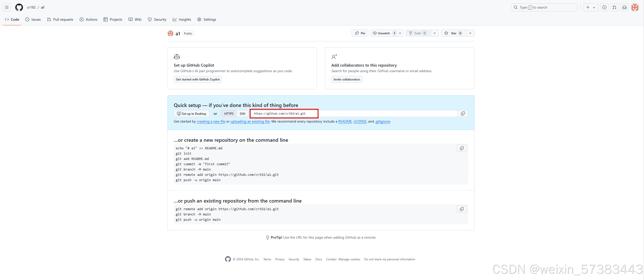This screenshot has height=280, width=644.
Task: Open the issues icon in header
Action: coord(604,7)
